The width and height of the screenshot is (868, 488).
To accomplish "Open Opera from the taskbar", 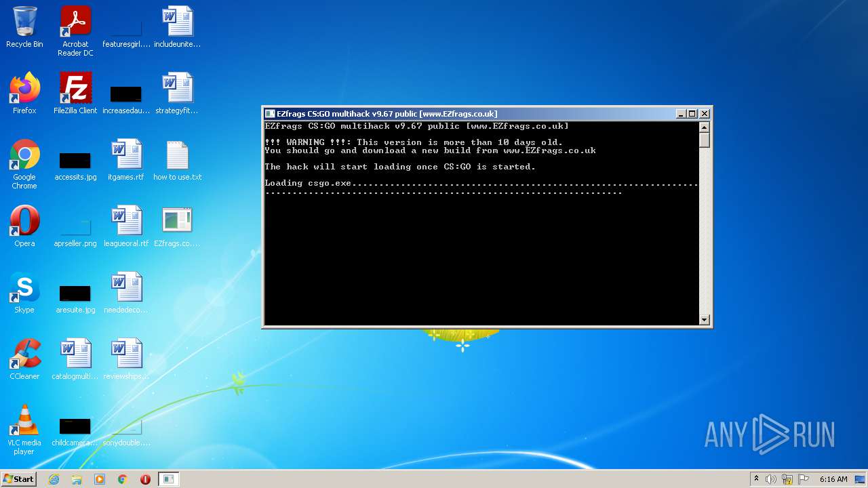I will click(x=145, y=479).
